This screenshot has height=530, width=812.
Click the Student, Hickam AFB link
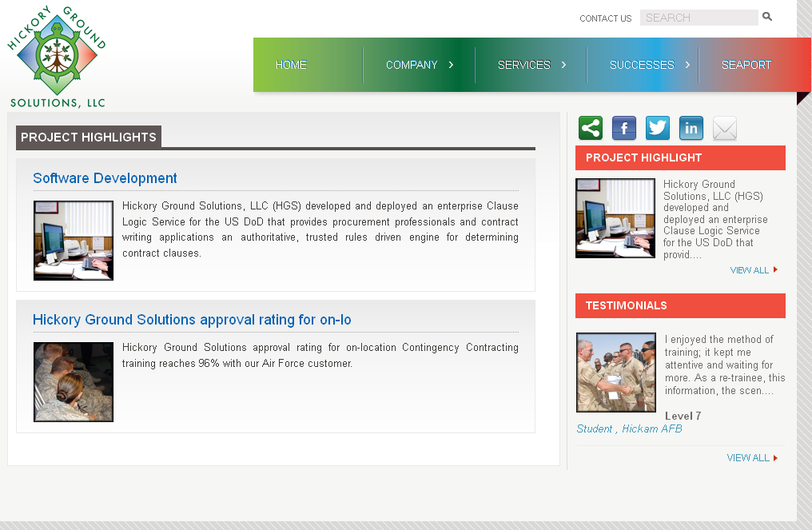point(629,429)
